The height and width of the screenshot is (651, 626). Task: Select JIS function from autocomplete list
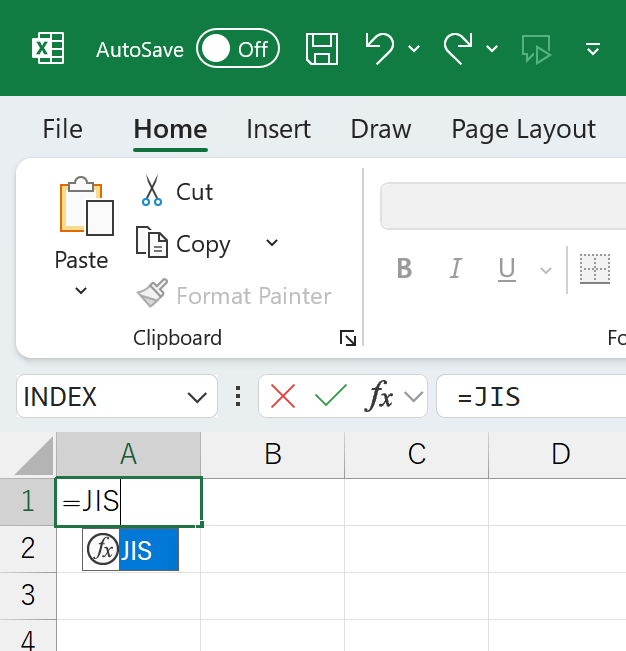[x=136, y=550]
